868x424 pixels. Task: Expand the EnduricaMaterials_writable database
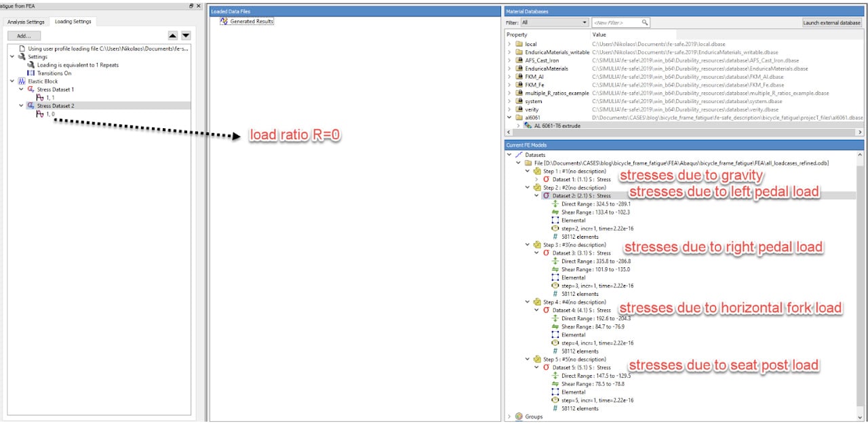509,52
